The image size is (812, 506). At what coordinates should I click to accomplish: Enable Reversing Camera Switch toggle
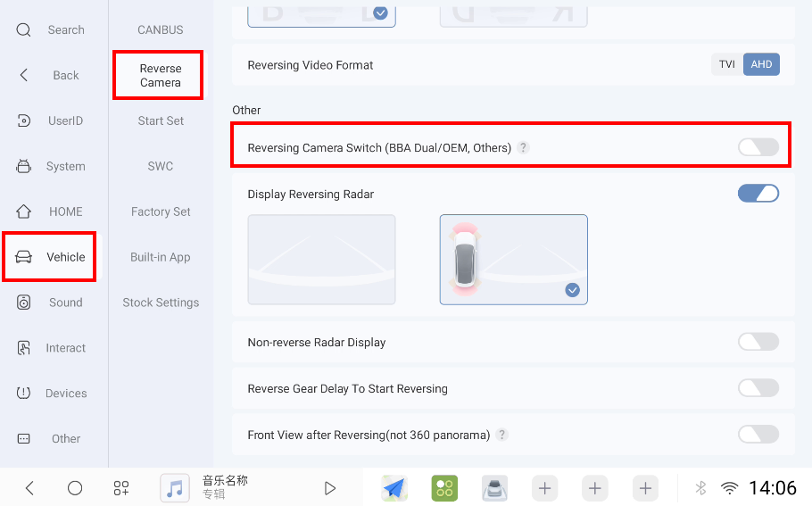(x=758, y=147)
